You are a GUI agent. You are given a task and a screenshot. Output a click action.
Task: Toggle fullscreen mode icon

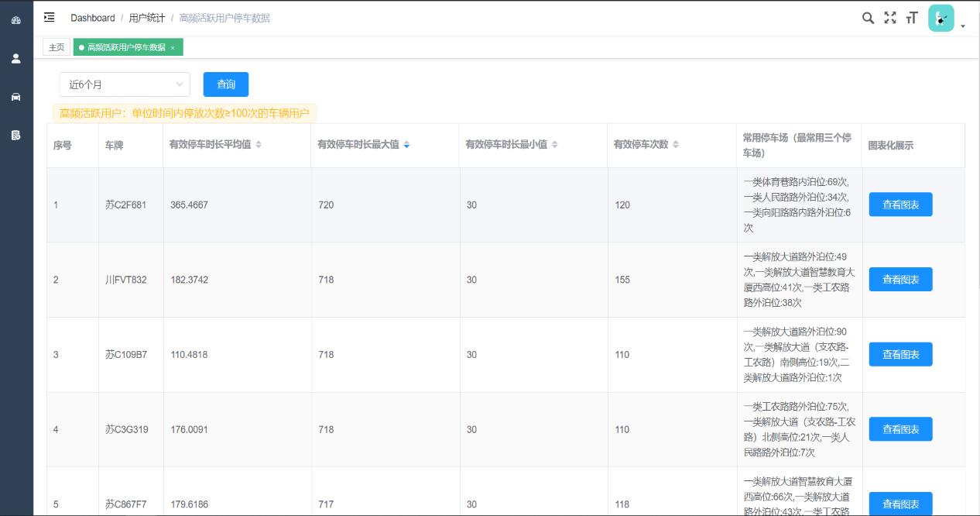[890, 18]
